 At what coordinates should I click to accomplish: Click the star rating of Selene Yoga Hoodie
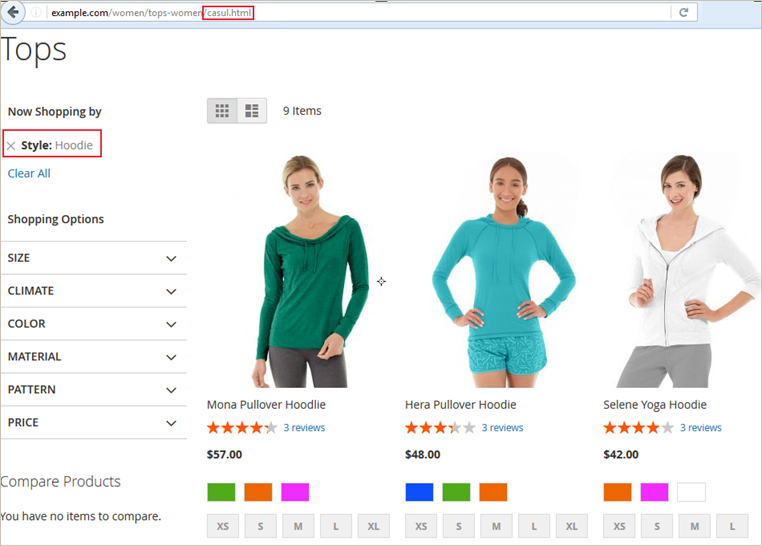coord(638,428)
